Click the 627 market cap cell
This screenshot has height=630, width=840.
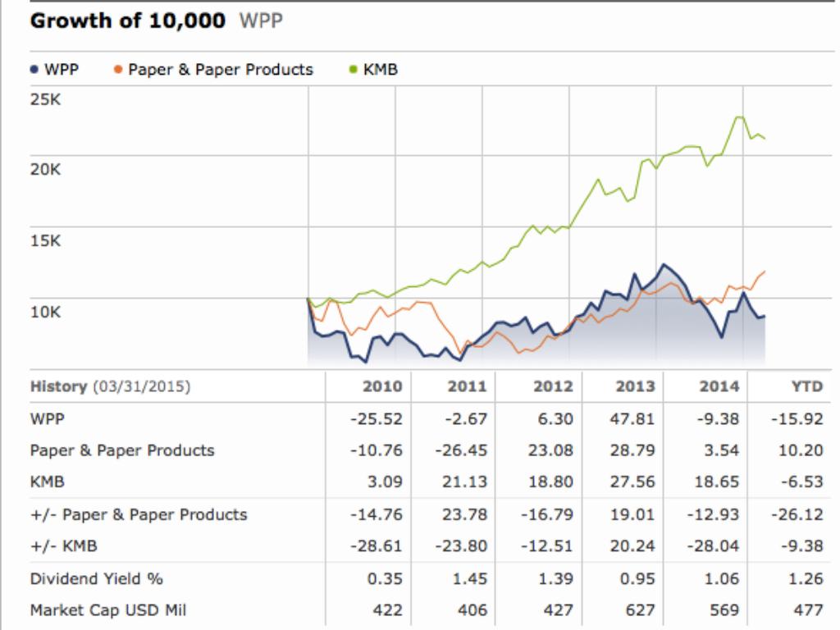(x=641, y=610)
